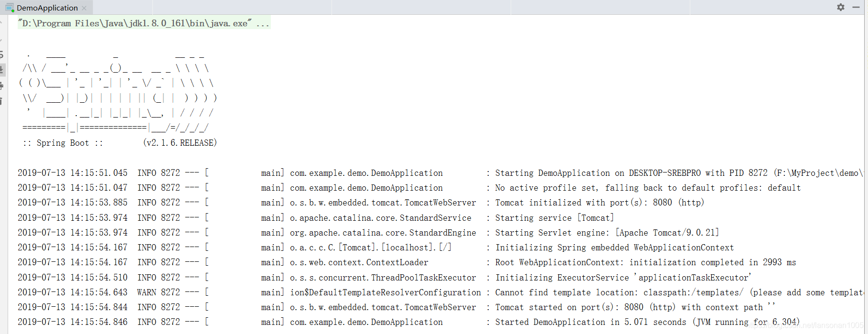Image resolution: width=868 pixels, height=334 pixels.
Task: Click the Print console output icon
Action: tap(2, 86)
